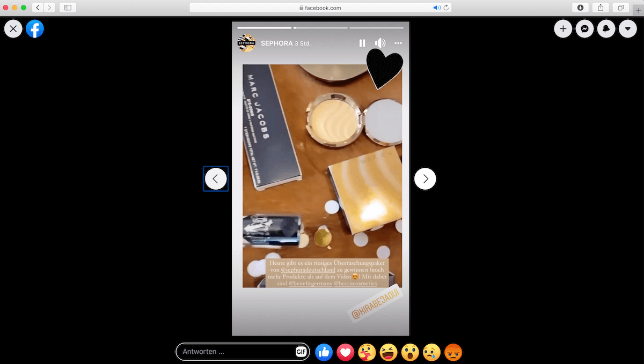
Task: React with Sad crying emoji
Action: 431,352
